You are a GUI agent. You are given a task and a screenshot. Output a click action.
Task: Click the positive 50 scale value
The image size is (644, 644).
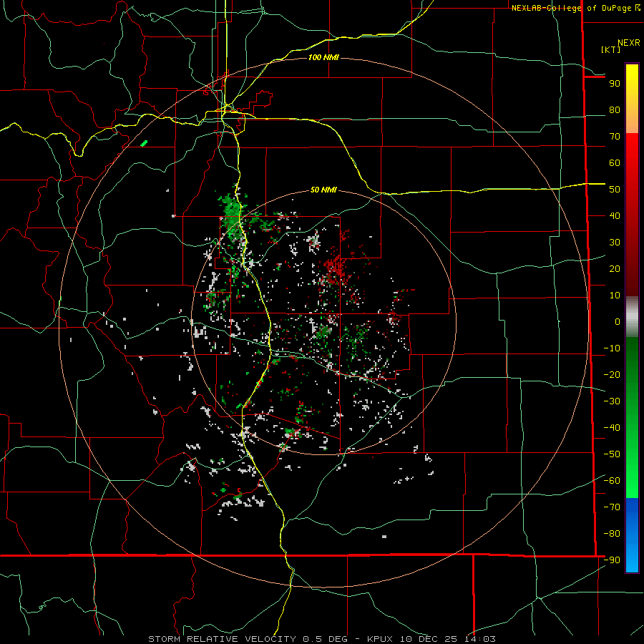[x=615, y=190]
